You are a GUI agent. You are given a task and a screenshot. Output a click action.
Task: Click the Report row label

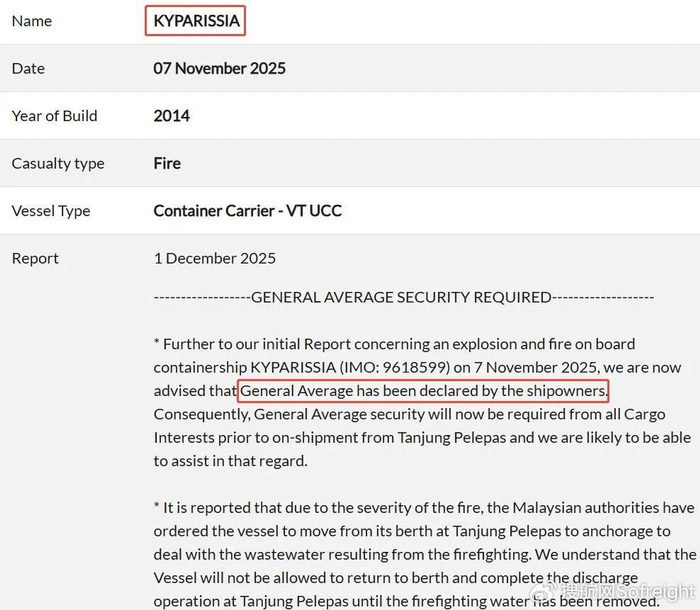pyautogui.click(x=35, y=258)
